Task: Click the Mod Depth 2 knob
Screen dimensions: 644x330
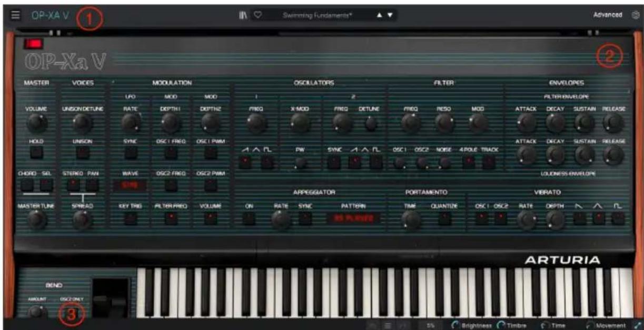Action: point(211,123)
